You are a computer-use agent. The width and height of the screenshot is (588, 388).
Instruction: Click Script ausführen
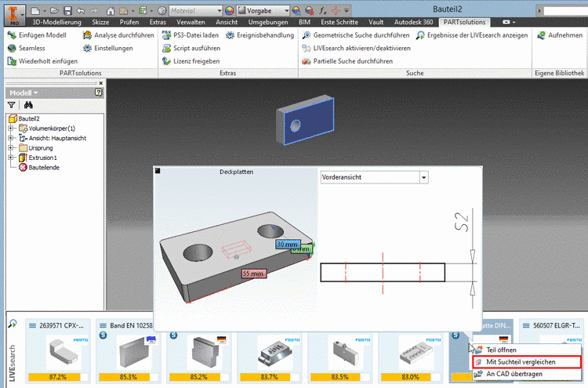point(191,49)
